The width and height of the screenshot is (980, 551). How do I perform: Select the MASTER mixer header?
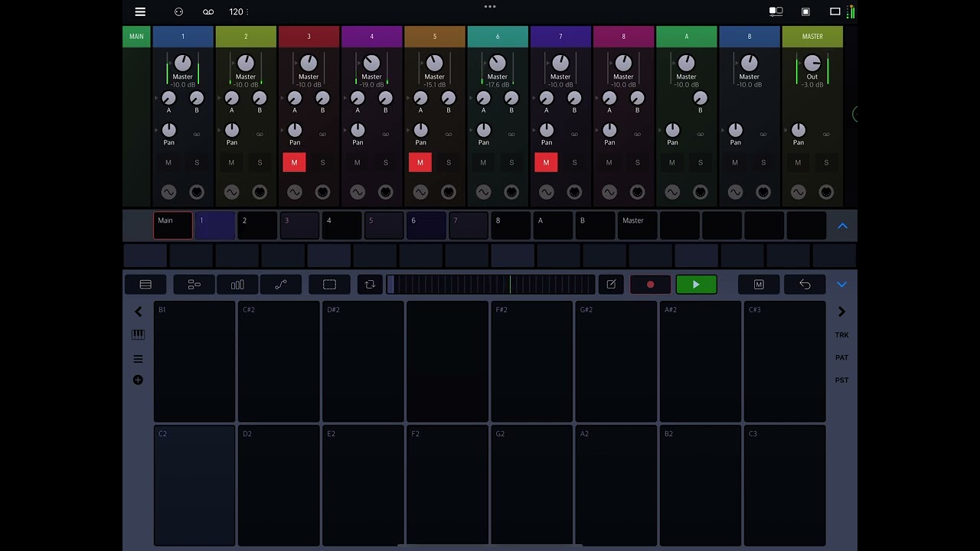(x=812, y=36)
